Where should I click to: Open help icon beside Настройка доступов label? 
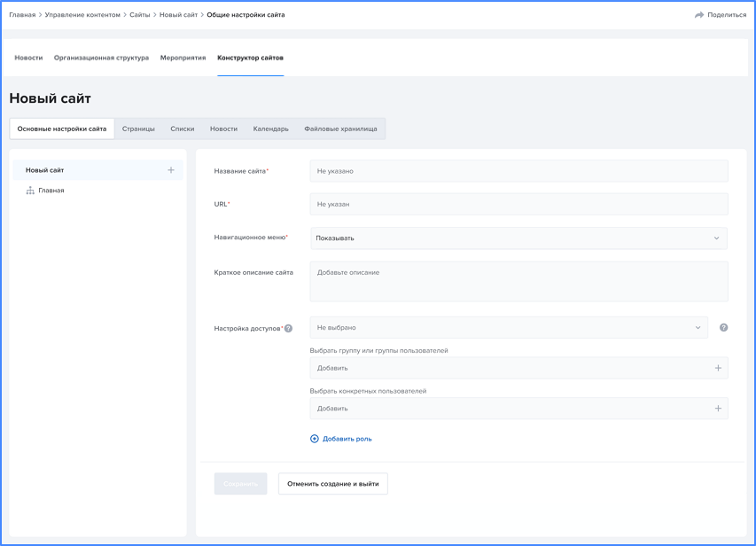(288, 329)
